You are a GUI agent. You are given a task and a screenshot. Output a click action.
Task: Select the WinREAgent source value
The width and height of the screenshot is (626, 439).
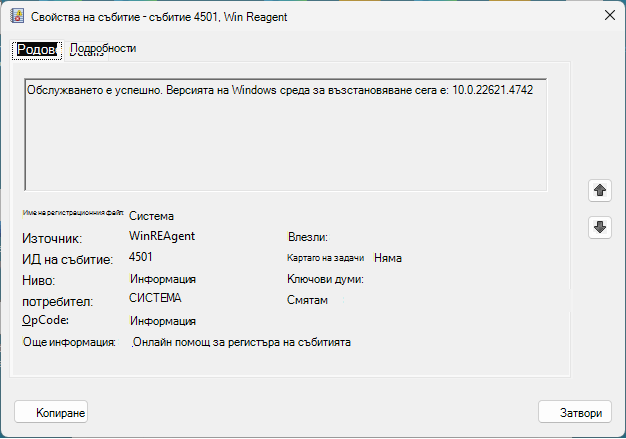click(x=162, y=236)
